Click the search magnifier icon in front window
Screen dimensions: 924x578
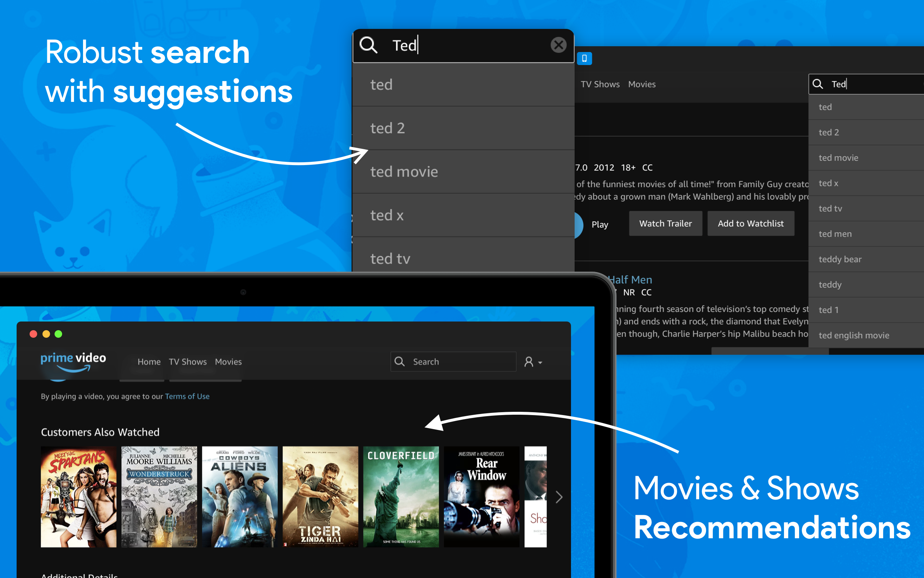pyautogui.click(x=400, y=362)
